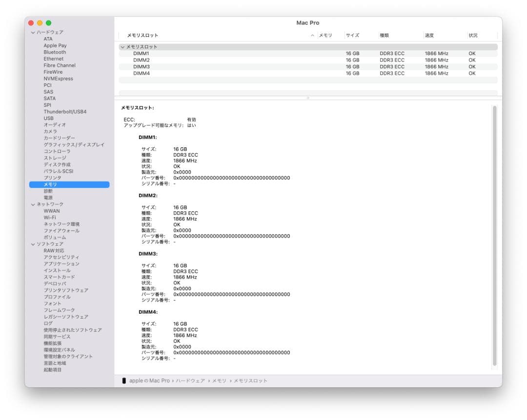Sort the table by サイズ column
This screenshot has height=420, width=527.
click(x=353, y=35)
